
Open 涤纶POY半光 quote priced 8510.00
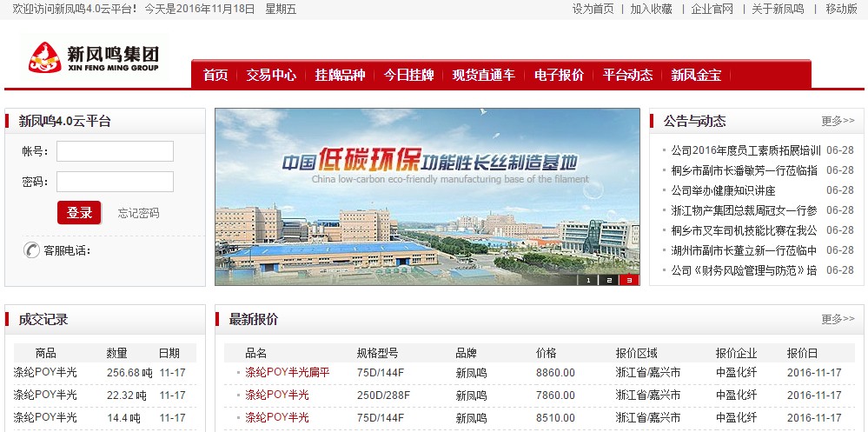[277, 417]
